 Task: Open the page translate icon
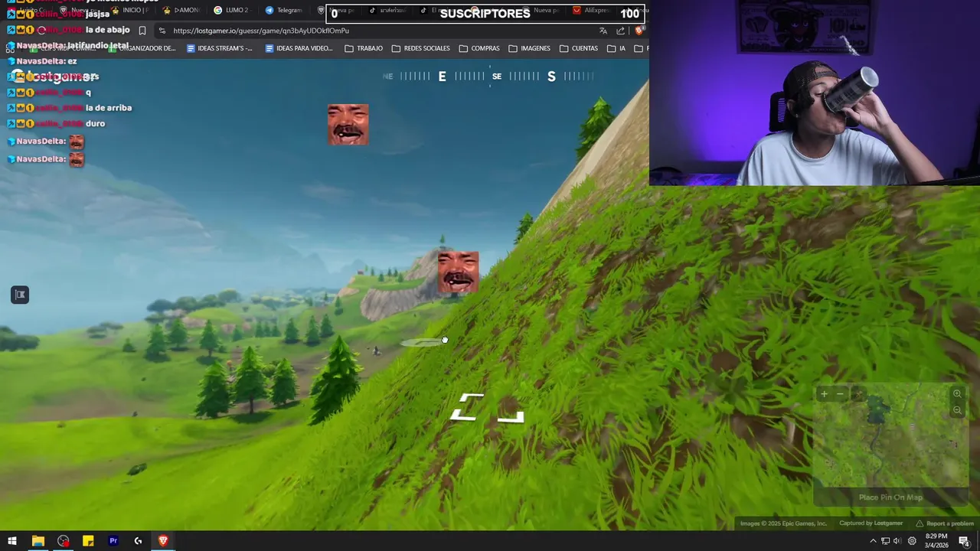coord(603,31)
